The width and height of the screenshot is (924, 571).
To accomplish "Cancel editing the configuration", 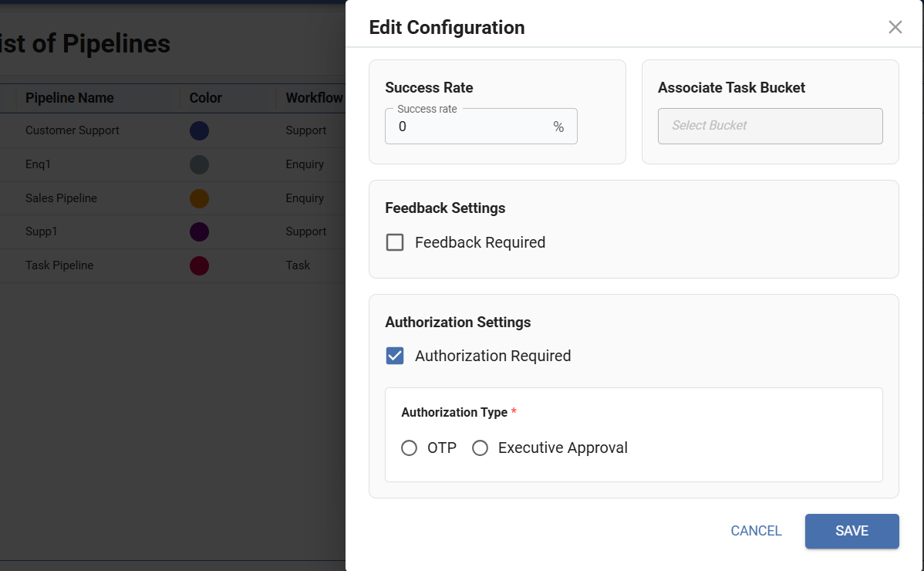I will (756, 531).
